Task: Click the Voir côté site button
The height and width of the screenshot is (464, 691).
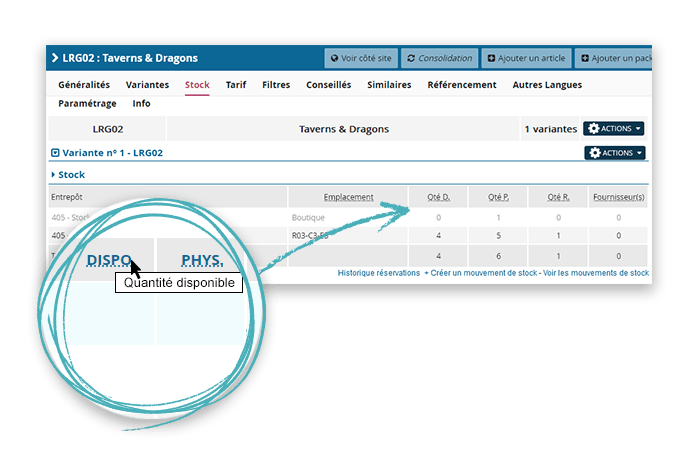Action: coord(361,58)
